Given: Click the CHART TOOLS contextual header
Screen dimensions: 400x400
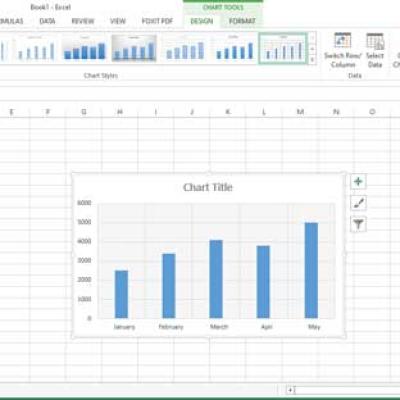Looking at the screenshot, I should coord(223,7).
